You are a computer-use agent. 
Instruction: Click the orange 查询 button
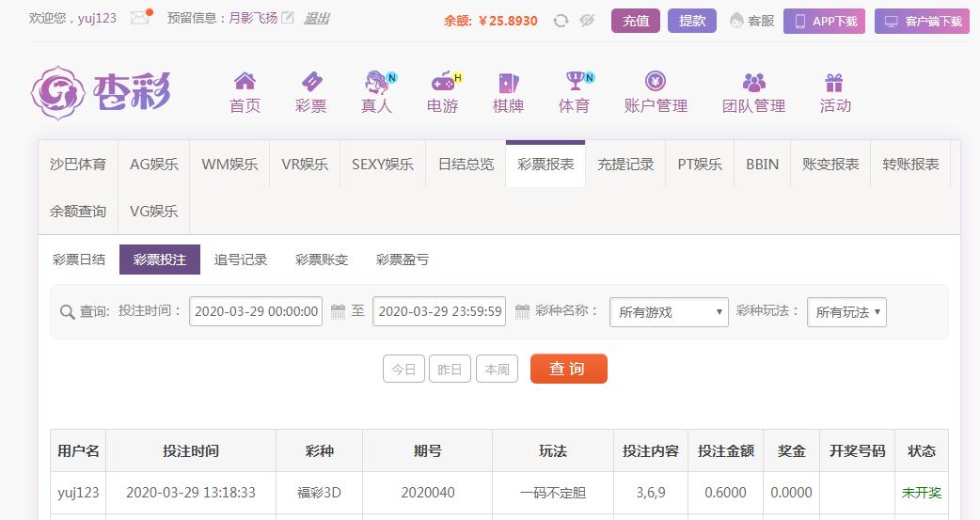click(569, 369)
